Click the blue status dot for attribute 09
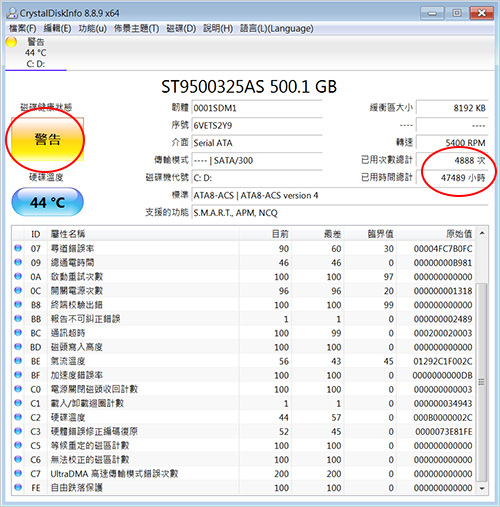The image size is (500, 507). tap(18, 262)
